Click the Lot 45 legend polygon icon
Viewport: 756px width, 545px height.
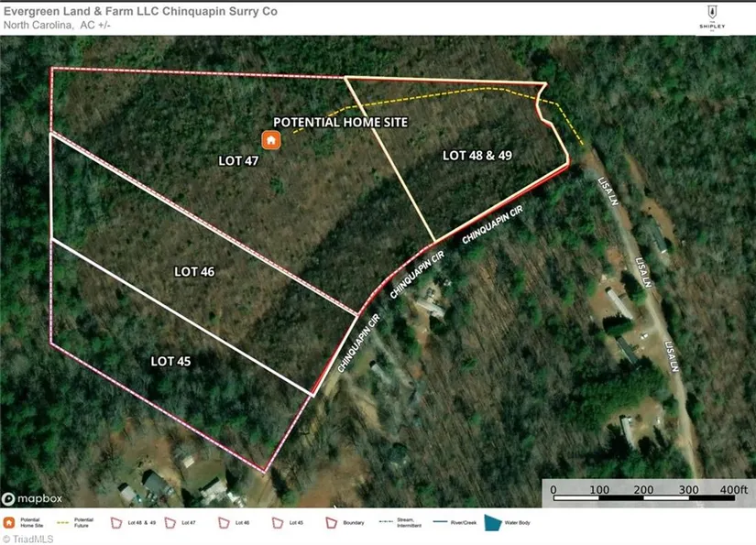[277, 523]
